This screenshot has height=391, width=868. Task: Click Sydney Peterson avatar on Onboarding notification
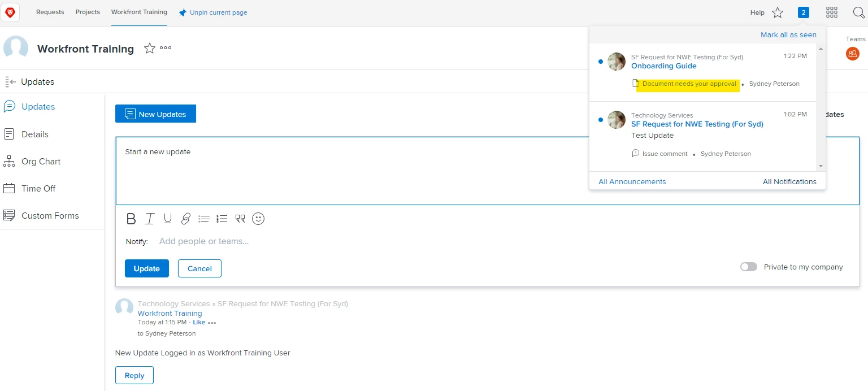pos(617,62)
